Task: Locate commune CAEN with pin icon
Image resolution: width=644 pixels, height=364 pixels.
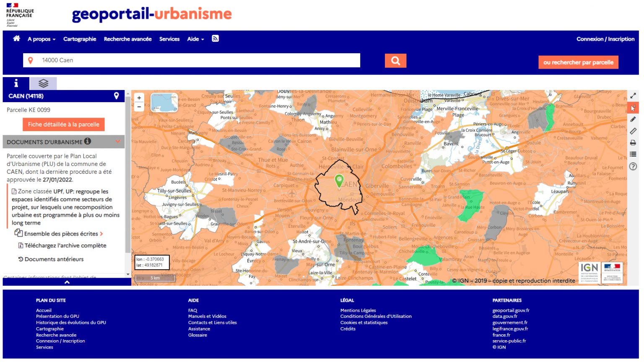Action: click(117, 96)
